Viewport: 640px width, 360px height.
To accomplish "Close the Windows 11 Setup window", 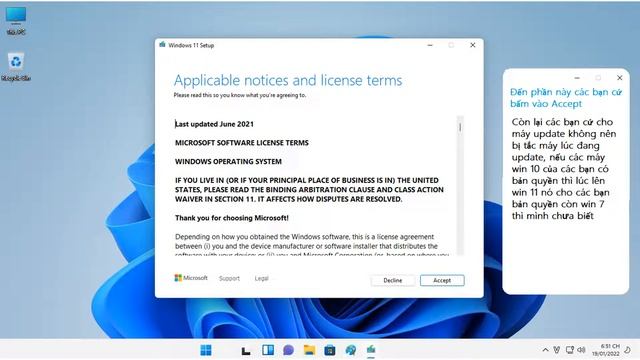I will pyautogui.click(x=473, y=45).
